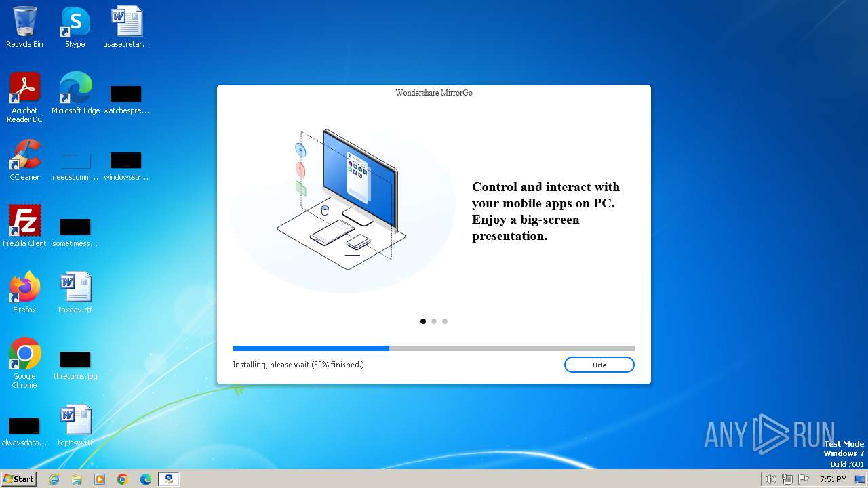This screenshot has width=868, height=488.
Task: Click the installation progress bar
Action: coord(434,348)
